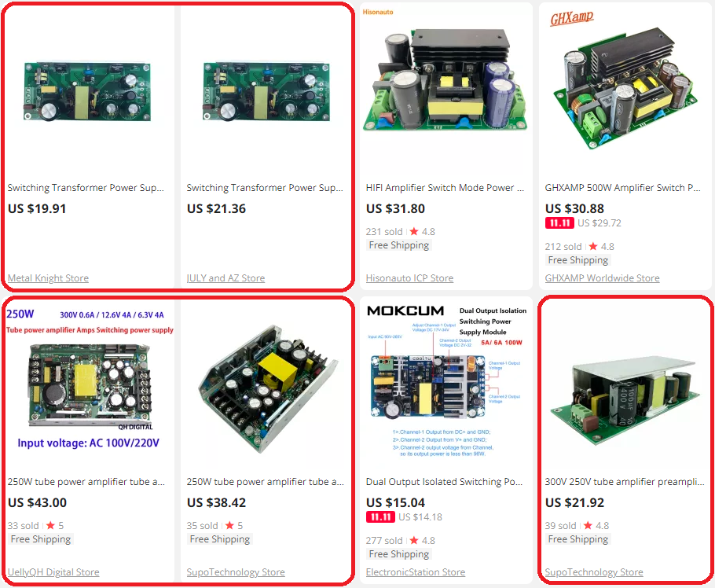Image resolution: width=715 pixels, height=588 pixels.
Task: Visit the Hisonauto ICP Store page
Action: [409, 277]
